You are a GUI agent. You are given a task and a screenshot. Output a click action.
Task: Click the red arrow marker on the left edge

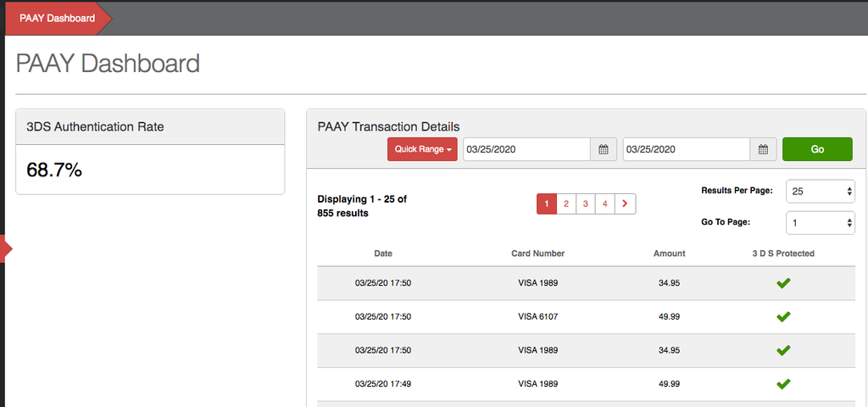[7, 248]
